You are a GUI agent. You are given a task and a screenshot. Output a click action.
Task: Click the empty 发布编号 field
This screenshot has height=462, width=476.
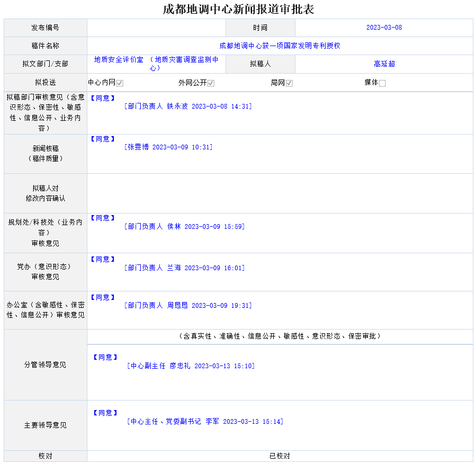156,28
